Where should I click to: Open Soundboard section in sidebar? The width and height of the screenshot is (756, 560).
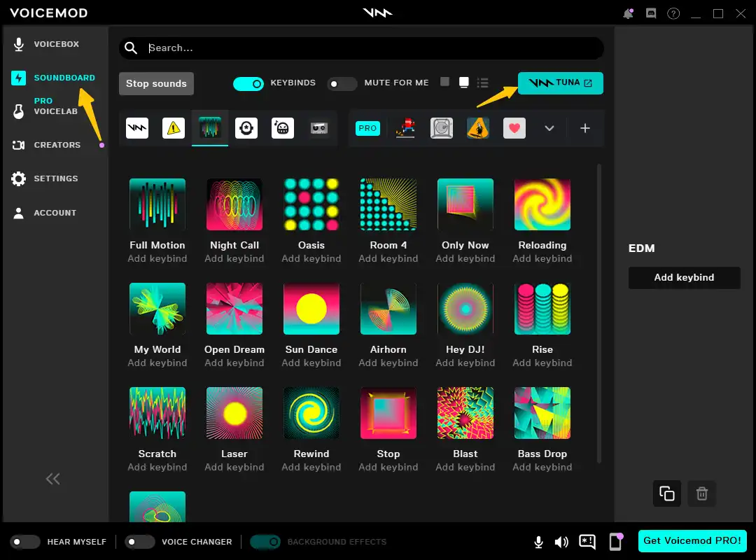(54, 78)
